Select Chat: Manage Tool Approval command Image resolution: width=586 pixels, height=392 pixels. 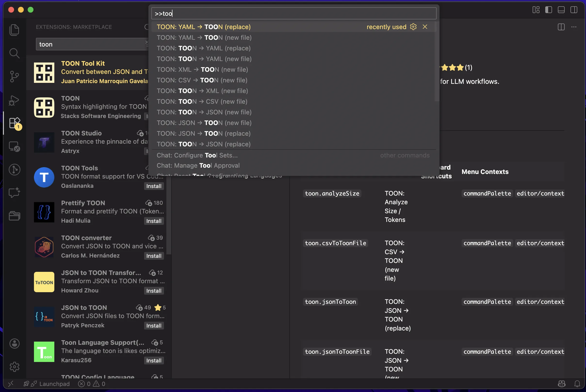pos(294,165)
